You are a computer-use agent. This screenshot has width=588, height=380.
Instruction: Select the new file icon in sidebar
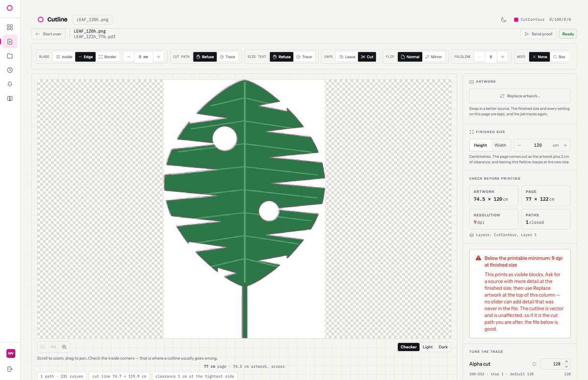pyautogui.click(x=10, y=42)
